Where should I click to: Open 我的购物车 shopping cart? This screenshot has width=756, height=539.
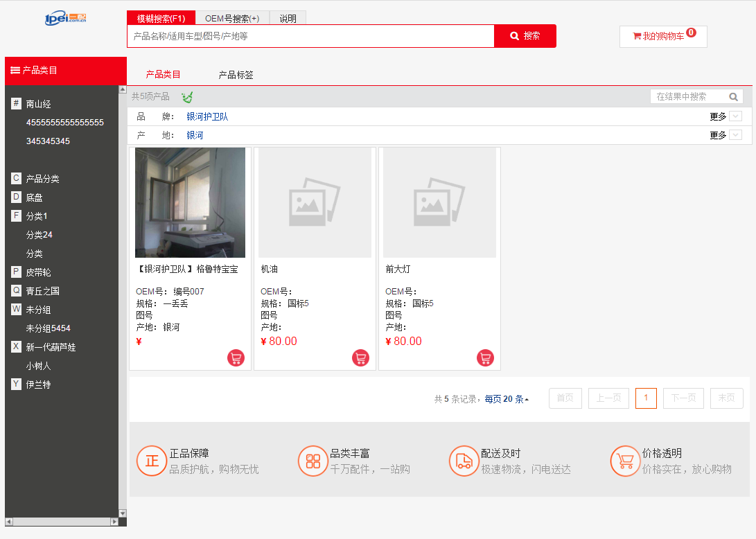[x=662, y=36]
